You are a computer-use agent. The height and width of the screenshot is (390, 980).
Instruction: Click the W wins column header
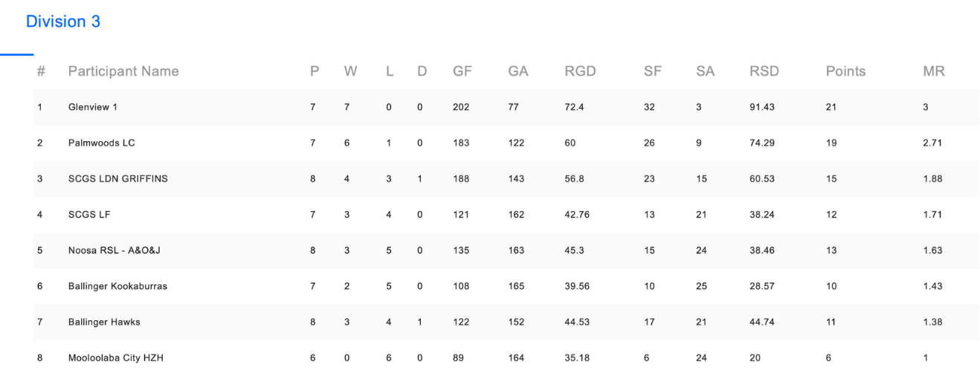[350, 71]
